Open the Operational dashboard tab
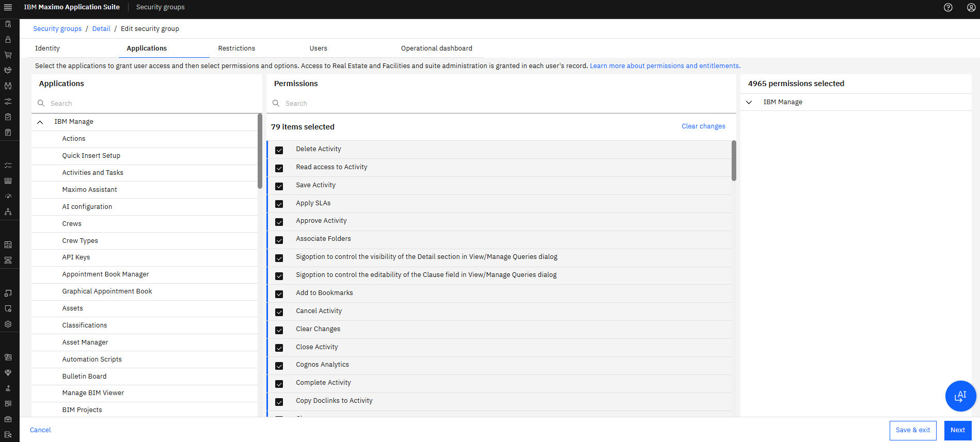The width and height of the screenshot is (980, 442). tap(436, 48)
